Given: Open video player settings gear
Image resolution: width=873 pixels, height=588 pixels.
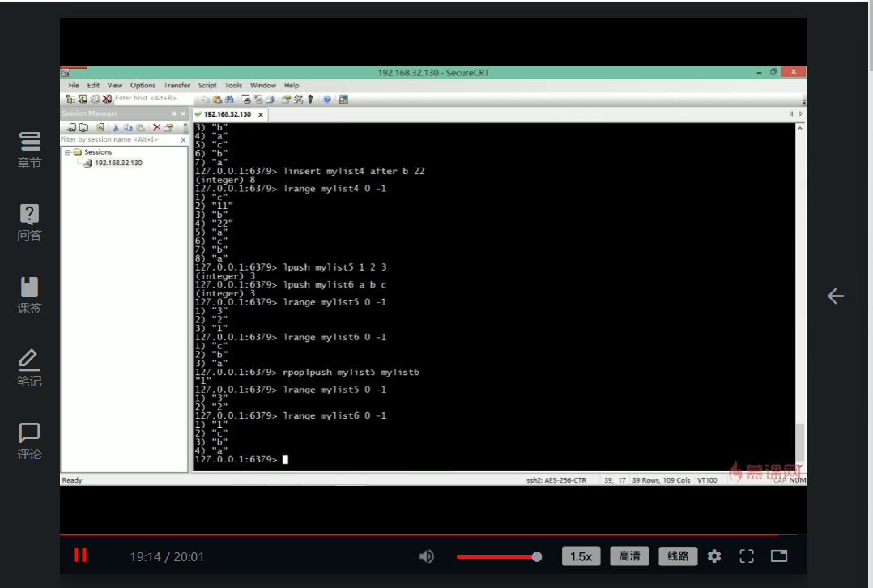Looking at the screenshot, I should coord(714,556).
